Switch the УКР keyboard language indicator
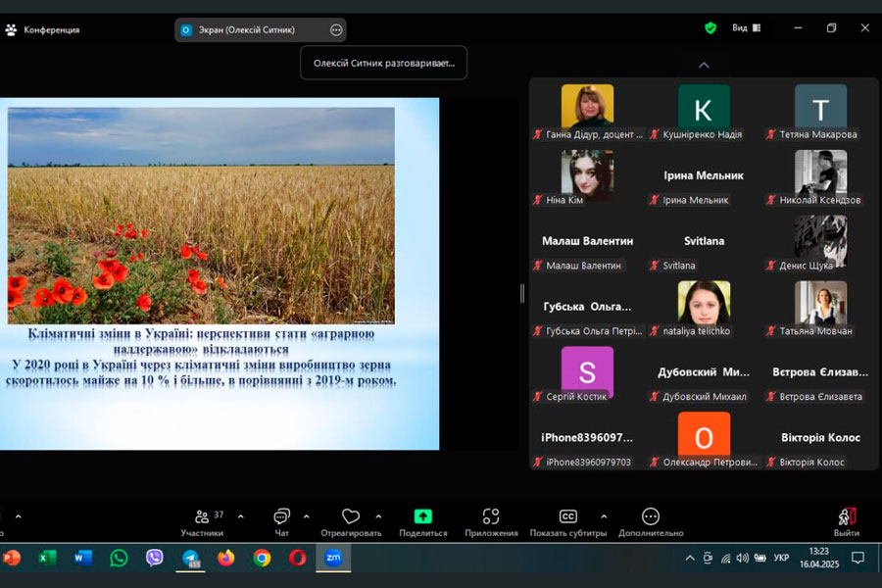882x588 pixels. tap(781, 558)
